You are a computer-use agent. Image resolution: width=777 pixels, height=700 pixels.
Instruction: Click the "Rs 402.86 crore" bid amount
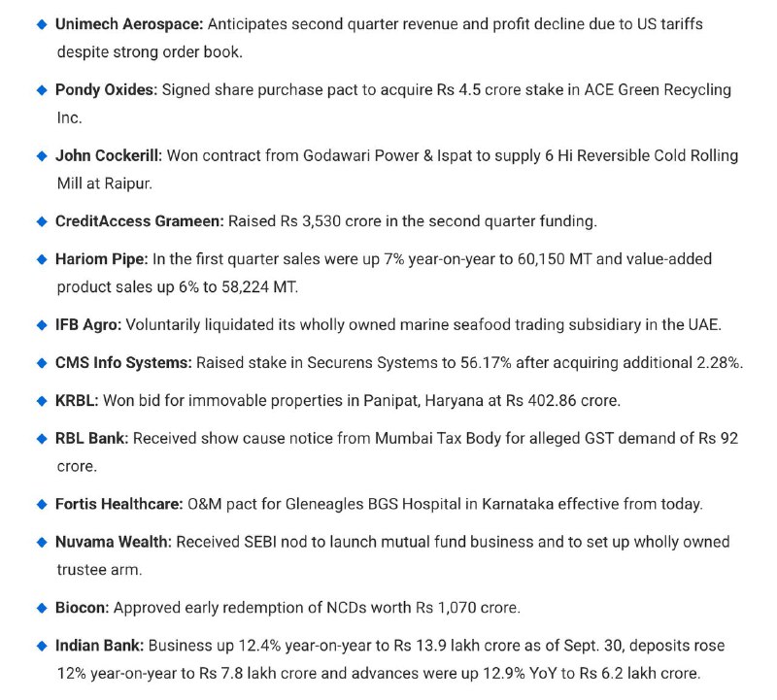570,400
